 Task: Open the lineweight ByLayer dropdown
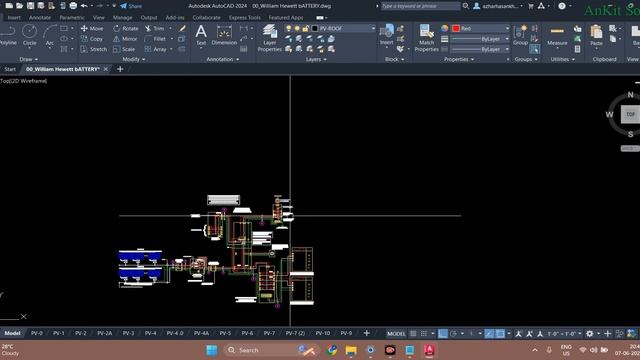pos(507,39)
